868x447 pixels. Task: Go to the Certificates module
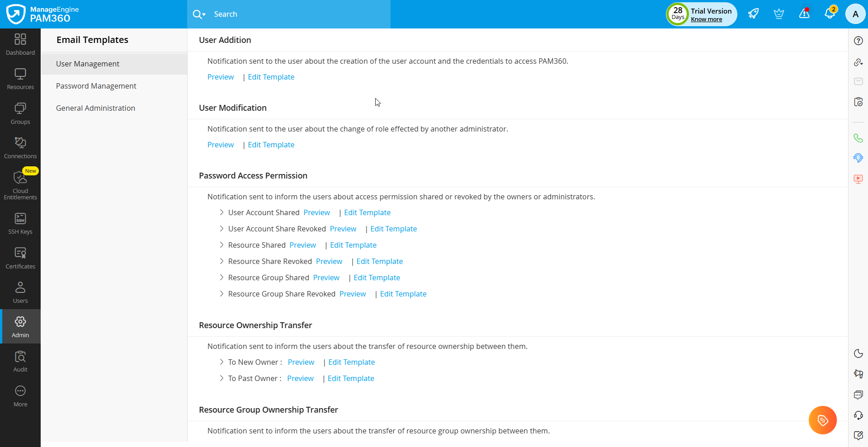point(20,258)
